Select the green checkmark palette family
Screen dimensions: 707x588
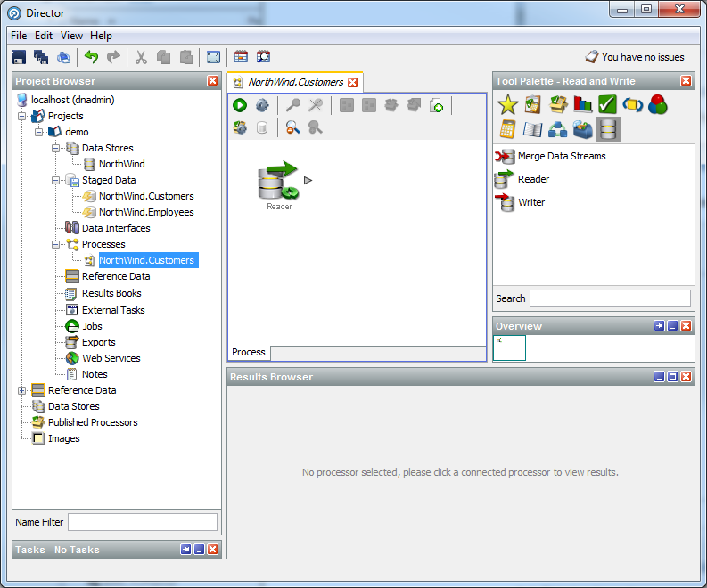point(607,104)
